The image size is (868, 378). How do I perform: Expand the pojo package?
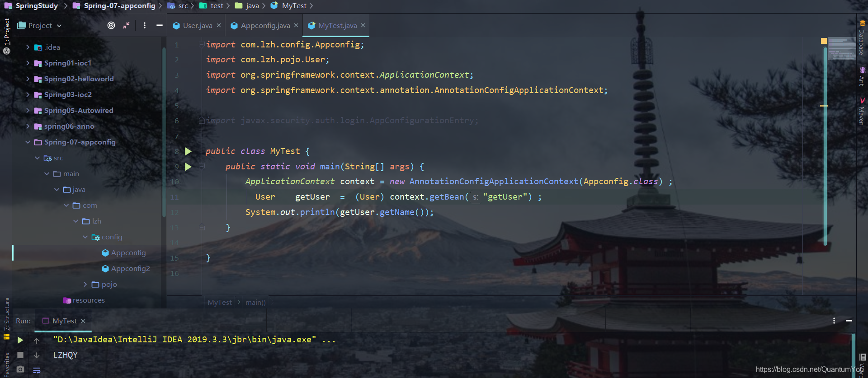coord(85,284)
